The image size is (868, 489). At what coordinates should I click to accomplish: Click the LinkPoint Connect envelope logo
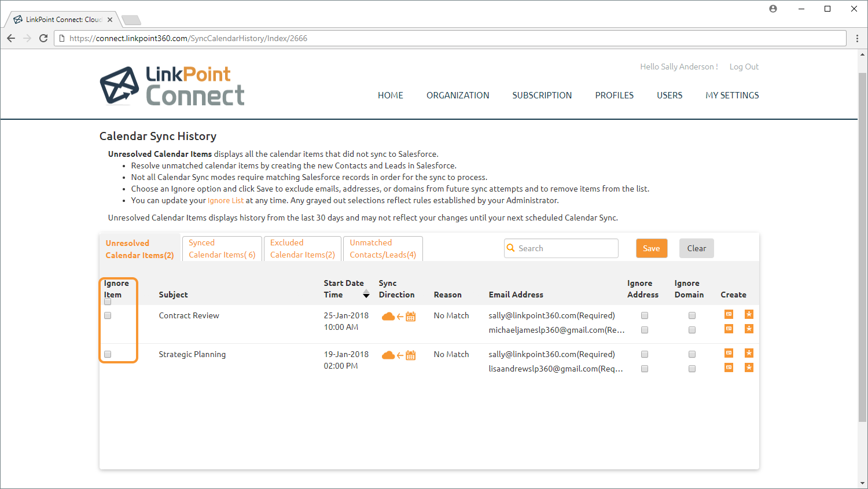coord(119,85)
